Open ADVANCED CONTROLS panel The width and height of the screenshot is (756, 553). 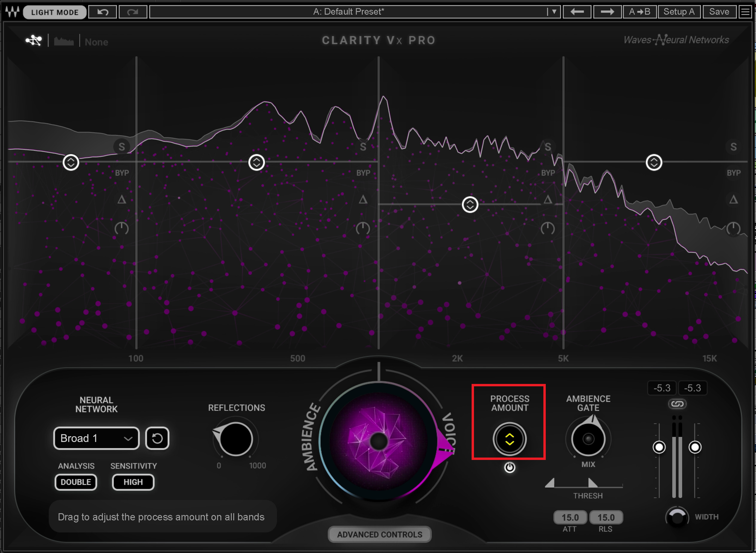pyautogui.click(x=380, y=534)
